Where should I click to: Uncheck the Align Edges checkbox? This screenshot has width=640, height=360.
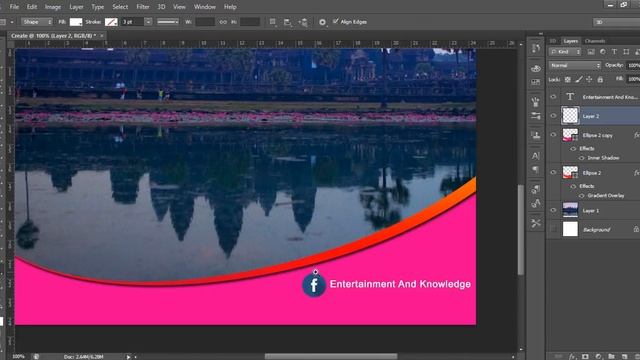click(336, 21)
